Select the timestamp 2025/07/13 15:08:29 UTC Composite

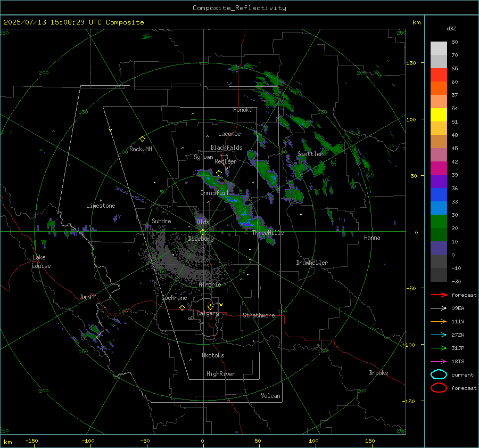pyautogui.click(x=73, y=22)
